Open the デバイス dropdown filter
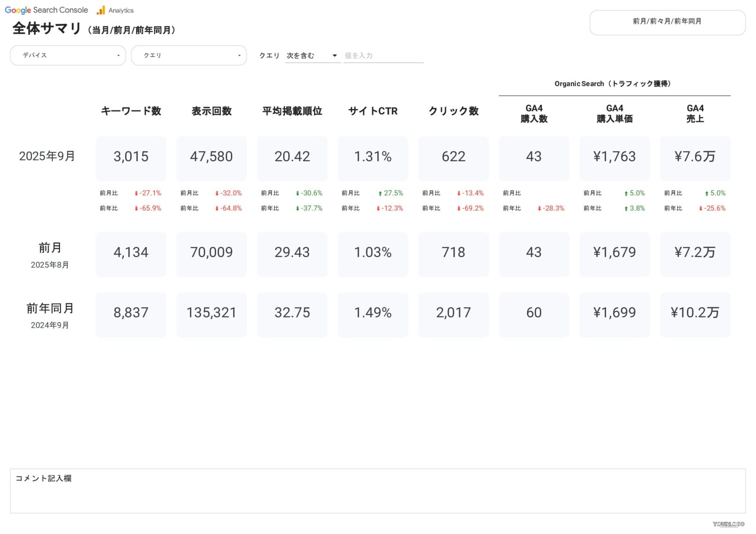This screenshot has width=756, height=534. click(68, 55)
